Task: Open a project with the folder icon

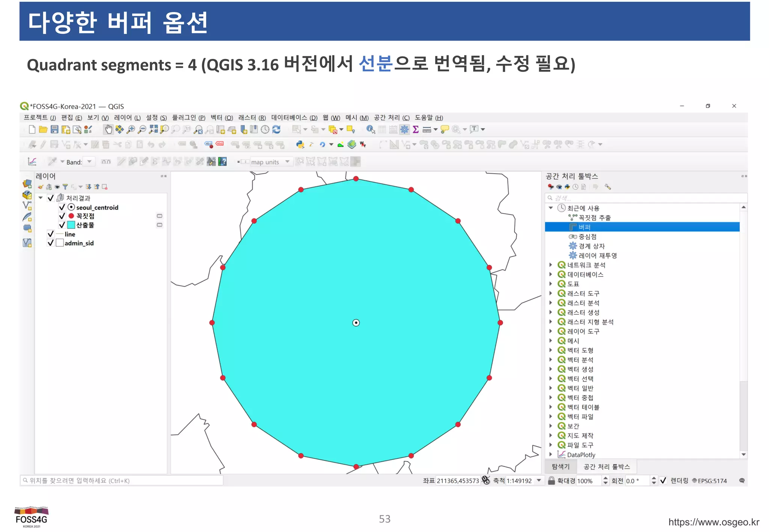Action: [x=43, y=129]
